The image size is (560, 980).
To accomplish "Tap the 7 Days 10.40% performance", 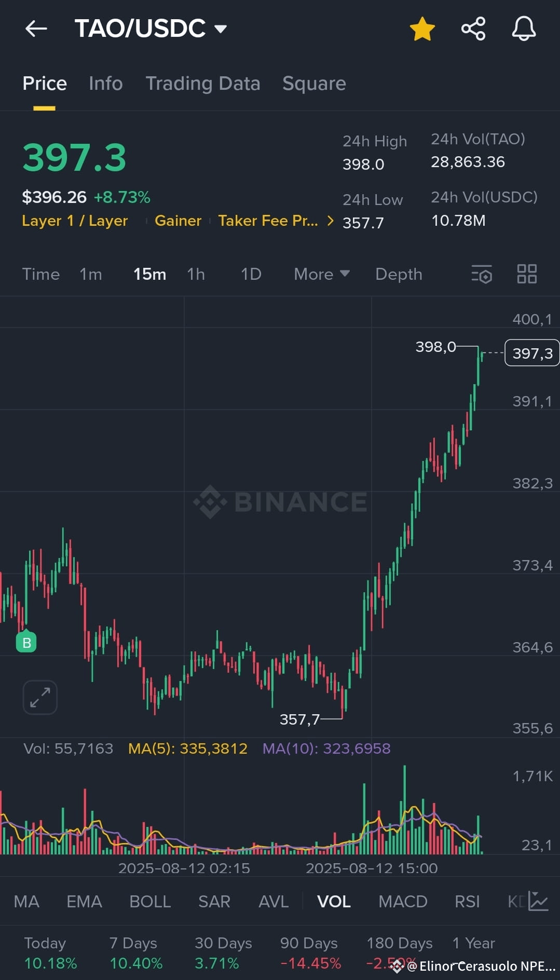I will click(x=136, y=953).
